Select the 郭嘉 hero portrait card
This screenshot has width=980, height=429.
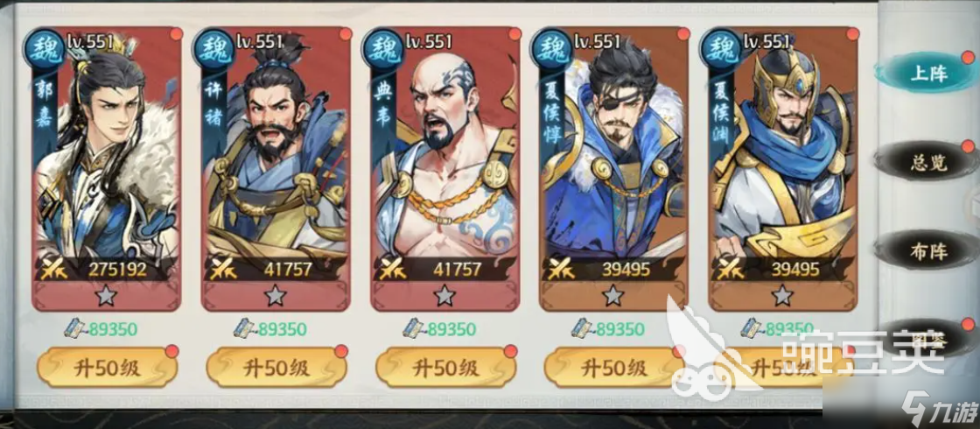(106, 169)
